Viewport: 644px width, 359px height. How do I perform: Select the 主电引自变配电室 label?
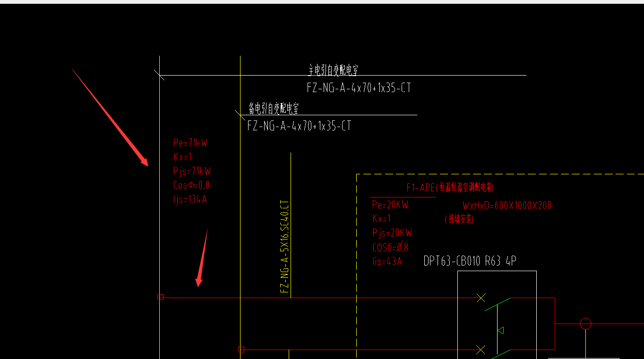click(333, 70)
